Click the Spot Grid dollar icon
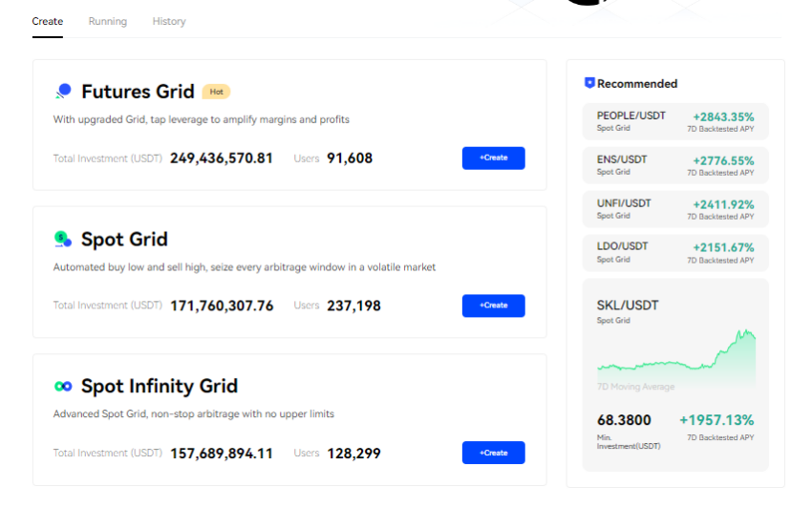The width and height of the screenshot is (812, 507). click(x=63, y=239)
